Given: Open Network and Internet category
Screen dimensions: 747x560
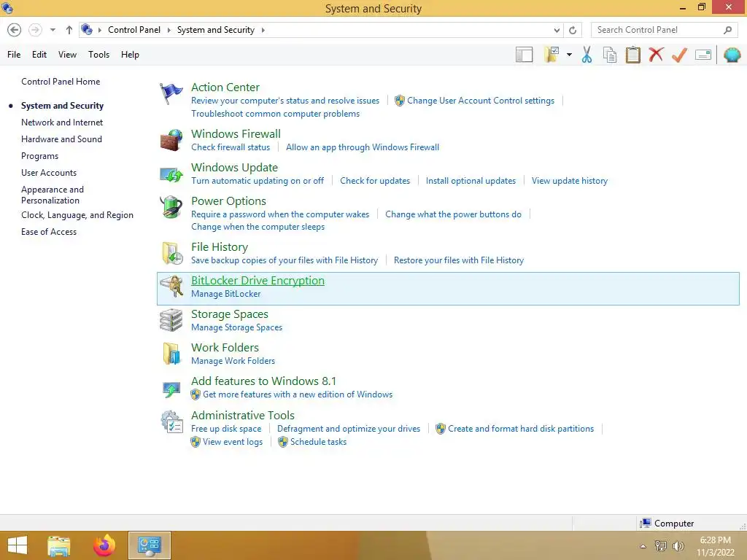Looking at the screenshot, I should pyautogui.click(x=62, y=122).
